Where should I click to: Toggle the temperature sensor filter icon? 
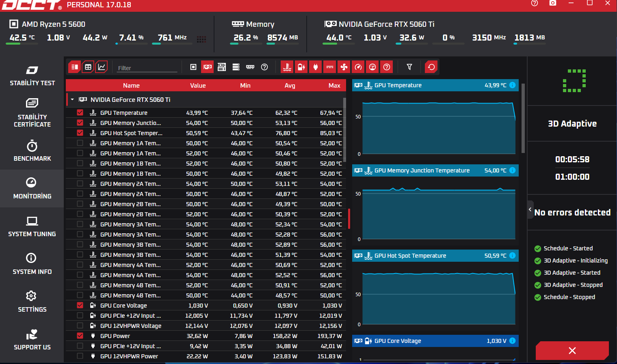[287, 67]
